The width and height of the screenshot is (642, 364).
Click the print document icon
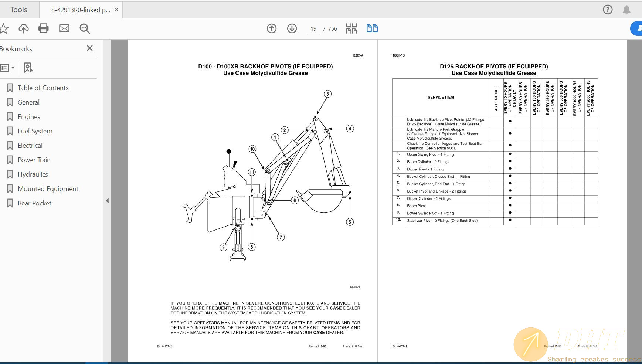(x=43, y=28)
